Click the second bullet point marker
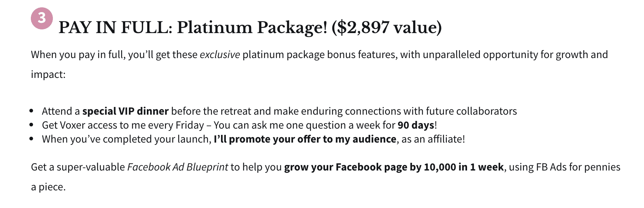 click(32, 125)
